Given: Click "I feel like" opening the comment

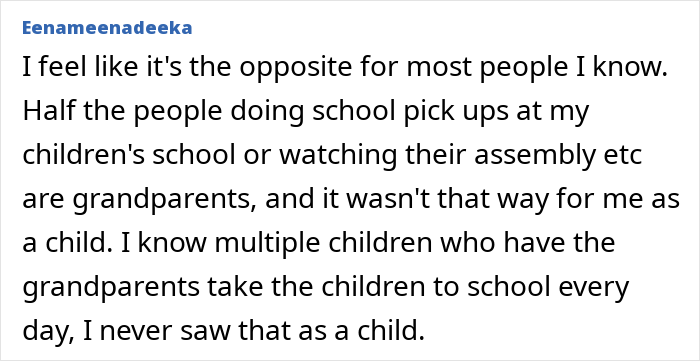Looking at the screenshot, I should [x=72, y=68].
